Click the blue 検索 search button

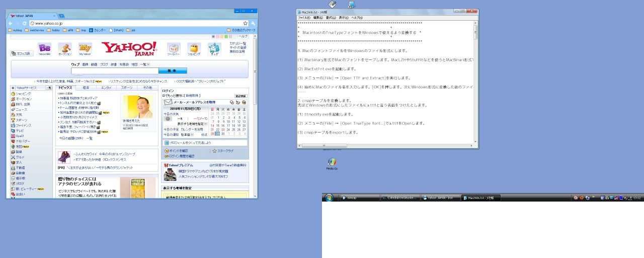click(173, 71)
